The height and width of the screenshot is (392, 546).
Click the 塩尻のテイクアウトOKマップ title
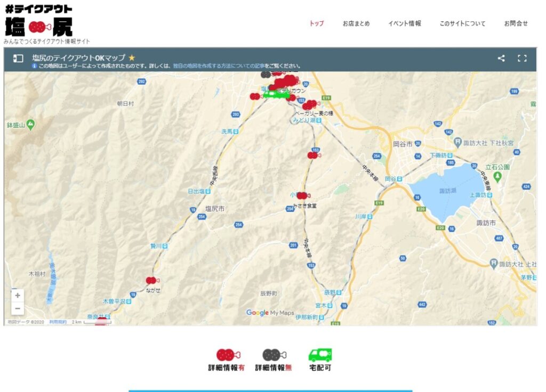pyautogui.click(x=79, y=58)
